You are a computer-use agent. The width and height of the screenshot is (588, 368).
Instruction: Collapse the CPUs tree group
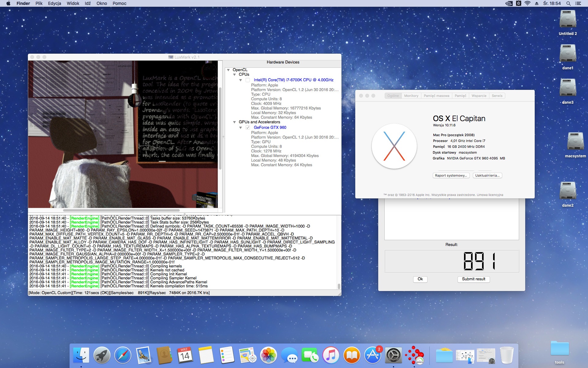(235, 75)
